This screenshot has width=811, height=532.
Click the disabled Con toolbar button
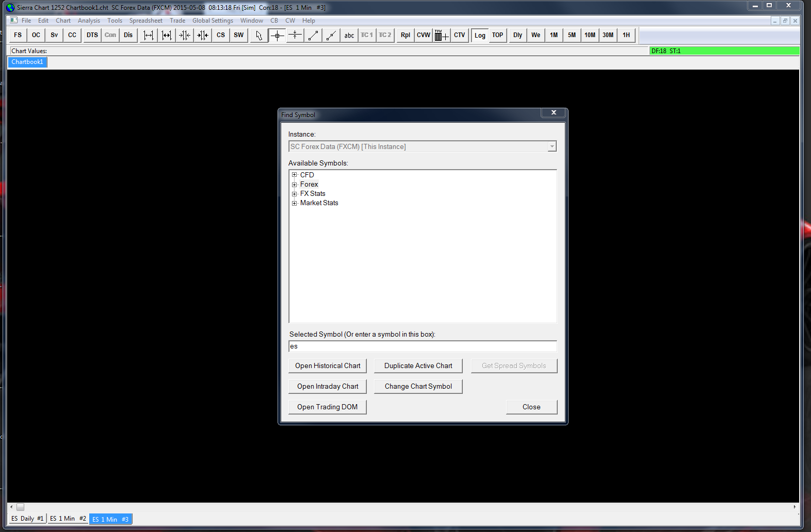click(x=110, y=35)
